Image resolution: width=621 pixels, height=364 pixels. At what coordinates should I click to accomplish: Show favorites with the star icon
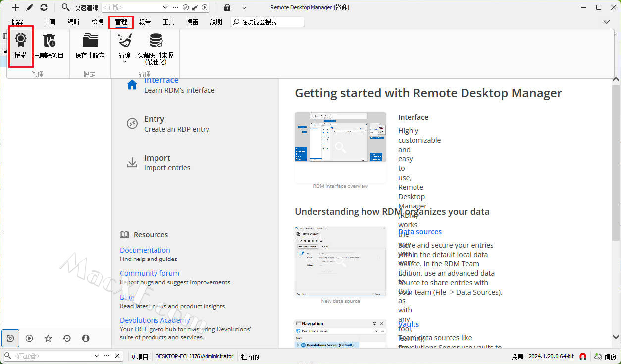(48, 338)
